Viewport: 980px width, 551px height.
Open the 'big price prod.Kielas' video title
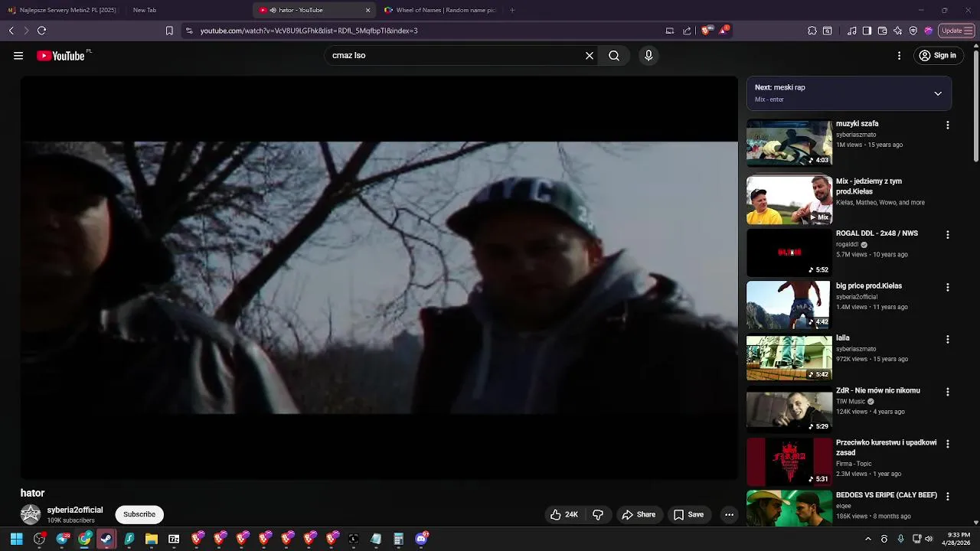pos(869,285)
